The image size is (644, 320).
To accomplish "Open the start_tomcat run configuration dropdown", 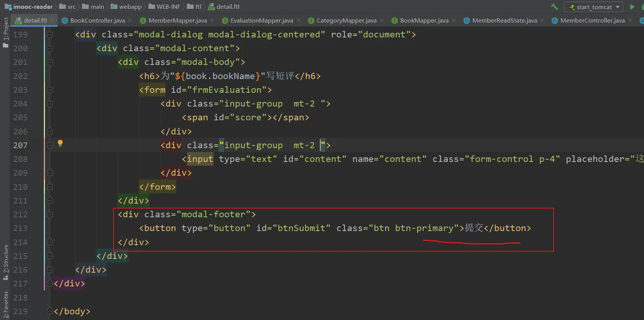I will point(594,7).
